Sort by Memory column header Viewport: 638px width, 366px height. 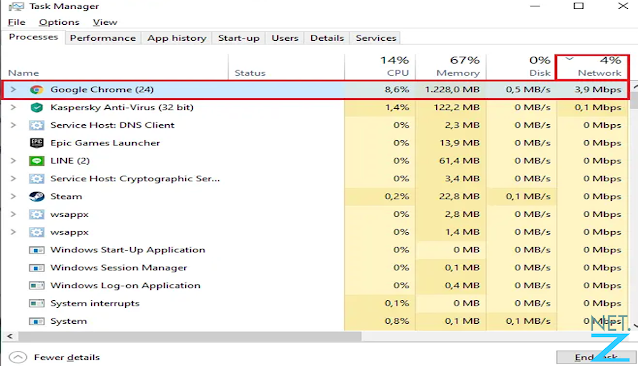(x=451, y=67)
